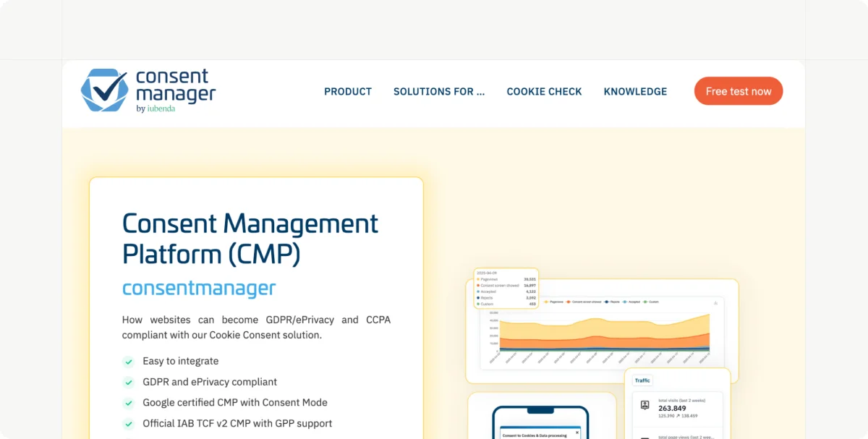Screen dimensions: 868x439
Task: Click the 263.849 total visits value
Action: [672, 408]
